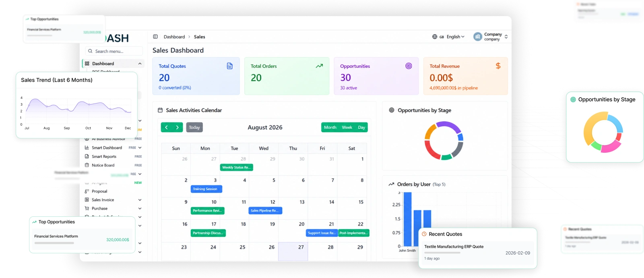644x278 pixels.
Task: Click the Proposal icon in sidebar
Action: click(87, 191)
